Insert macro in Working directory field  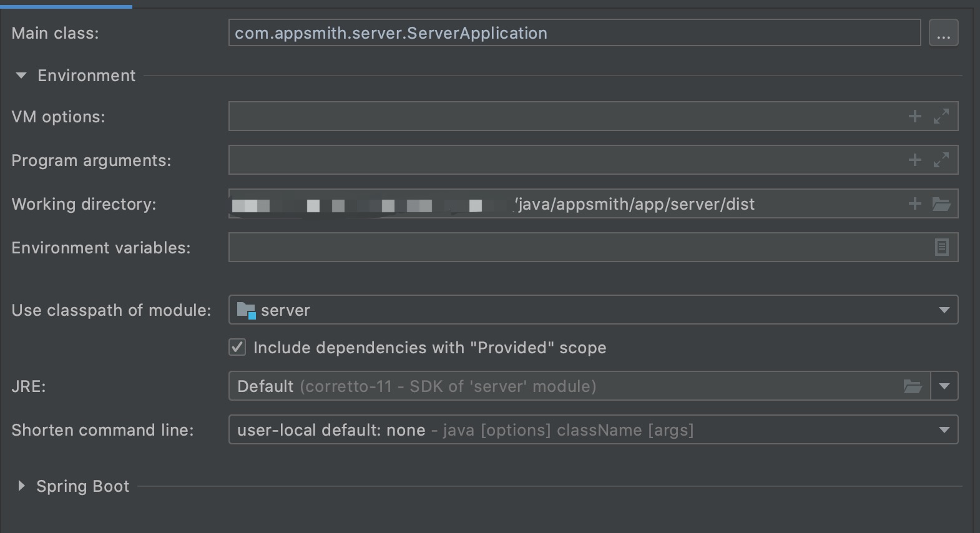pyautogui.click(x=915, y=203)
